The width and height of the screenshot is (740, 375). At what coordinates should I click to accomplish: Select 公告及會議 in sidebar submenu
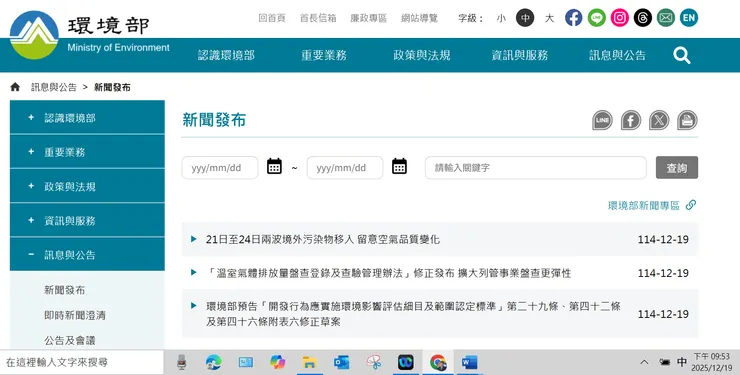tap(70, 340)
